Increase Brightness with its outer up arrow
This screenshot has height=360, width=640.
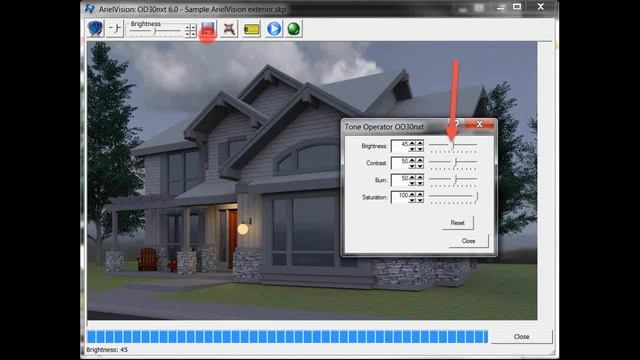[x=420, y=143]
